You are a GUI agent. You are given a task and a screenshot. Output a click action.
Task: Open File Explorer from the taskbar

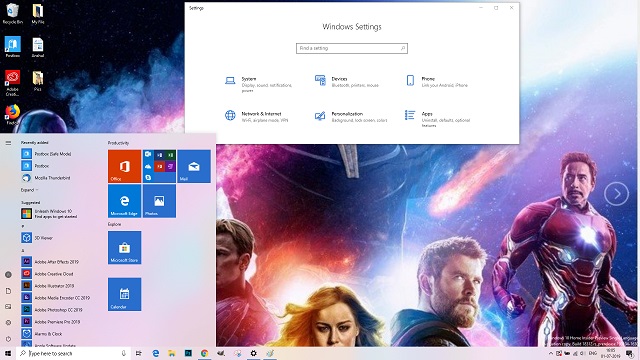172,353
